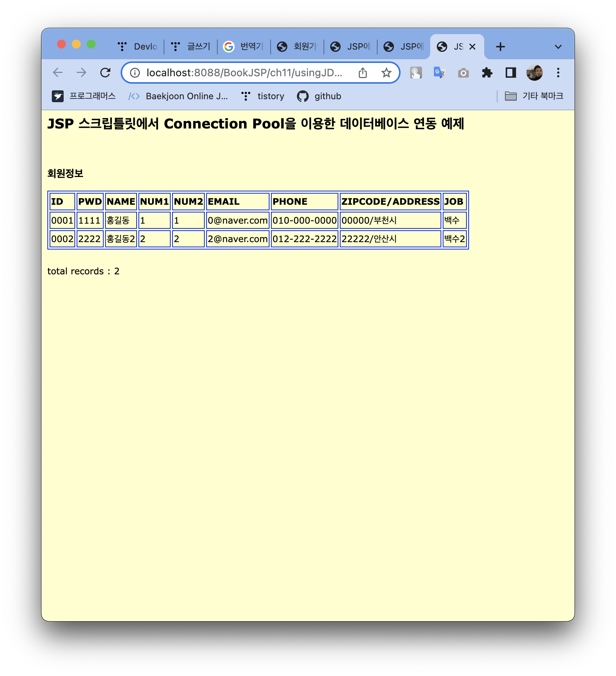This screenshot has width=616, height=676.
Task: Expand the tab search dropdown
Action: (558, 47)
